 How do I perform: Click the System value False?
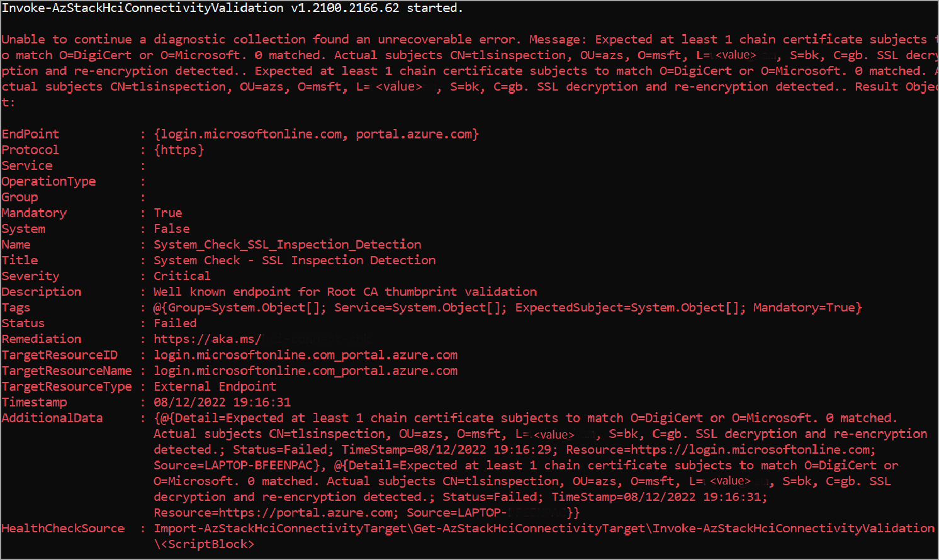(x=172, y=228)
